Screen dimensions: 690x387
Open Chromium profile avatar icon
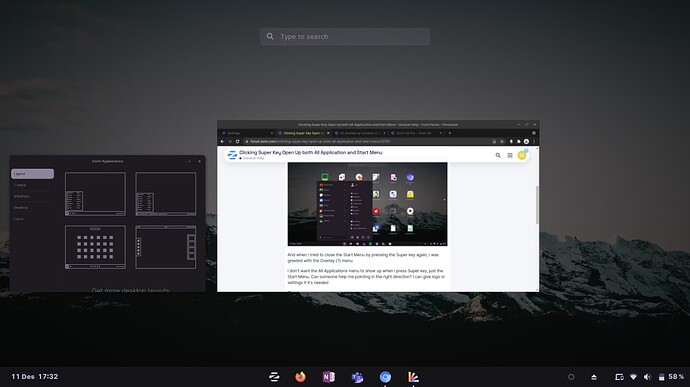(526, 142)
